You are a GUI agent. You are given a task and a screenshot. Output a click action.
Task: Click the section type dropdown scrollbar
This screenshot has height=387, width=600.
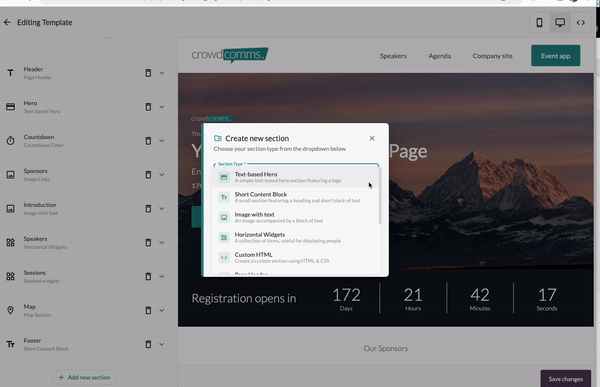point(380,196)
